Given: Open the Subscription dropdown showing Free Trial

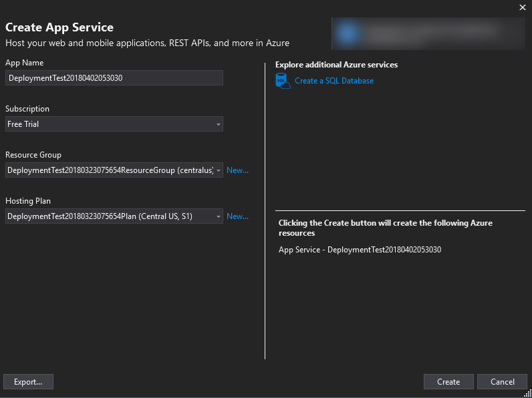Looking at the screenshot, I should 114,124.
